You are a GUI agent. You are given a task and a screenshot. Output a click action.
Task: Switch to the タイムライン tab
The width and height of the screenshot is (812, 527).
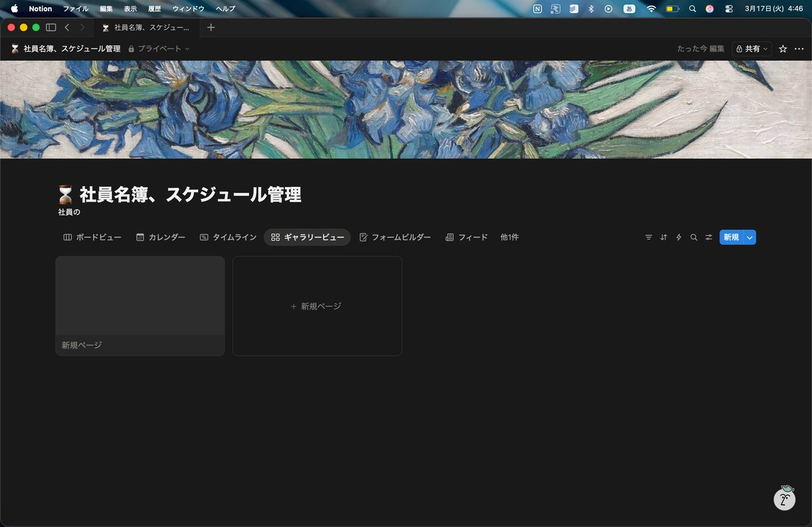coord(228,238)
